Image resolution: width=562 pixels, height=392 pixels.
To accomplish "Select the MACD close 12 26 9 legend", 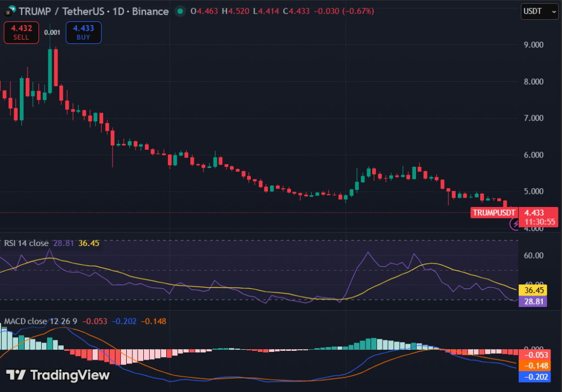I will (x=38, y=321).
